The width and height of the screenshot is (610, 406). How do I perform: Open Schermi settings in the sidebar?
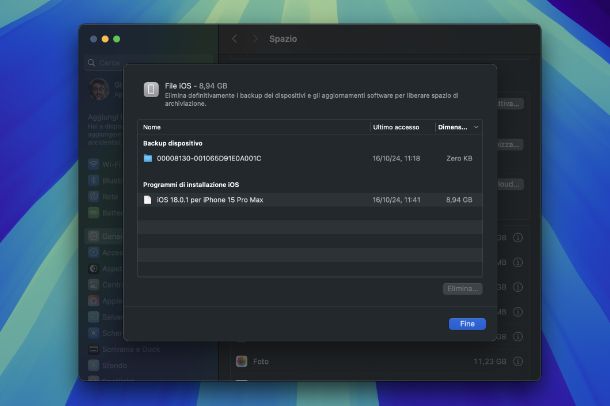(x=104, y=333)
